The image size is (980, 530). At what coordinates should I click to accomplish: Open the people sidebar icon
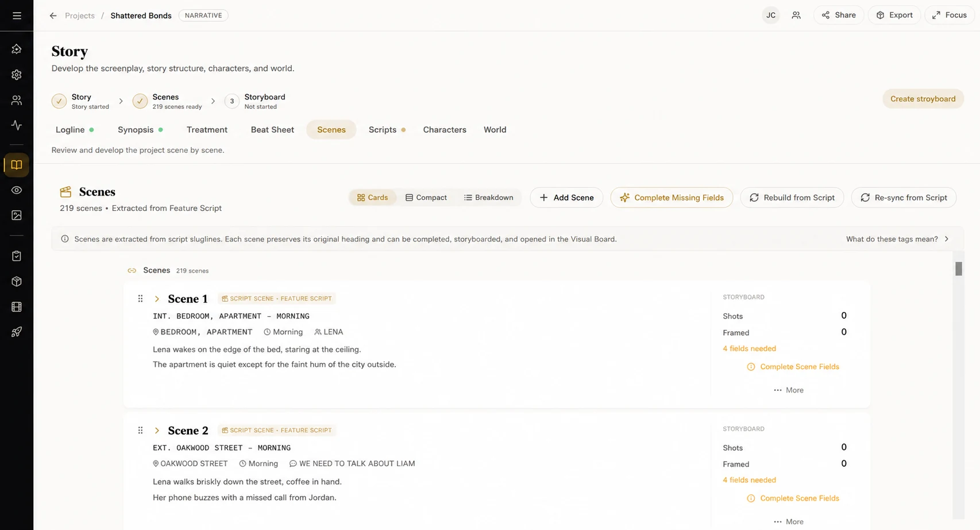point(17,100)
